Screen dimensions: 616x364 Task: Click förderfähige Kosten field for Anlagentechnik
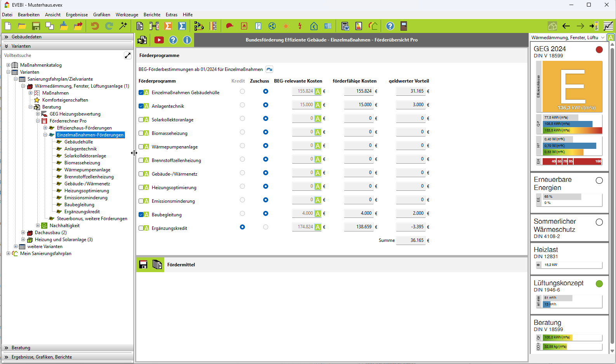point(358,105)
